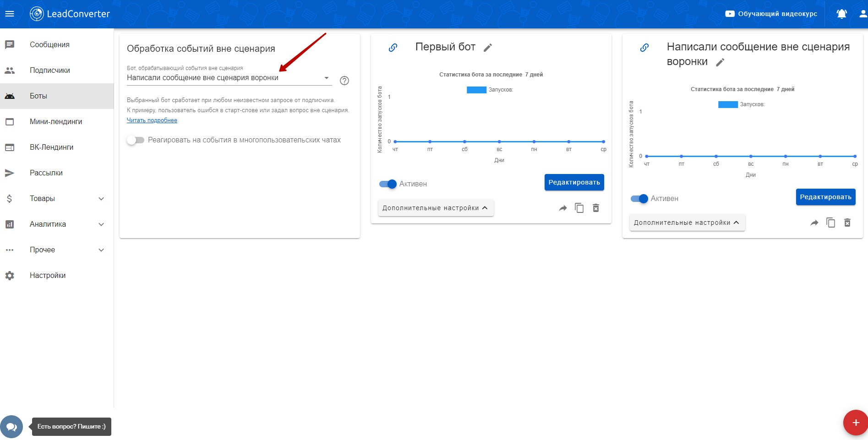The height and width of the screenshot is (440, 868).
Task: Copy link of Первый бот
Action: click(393, 48)
